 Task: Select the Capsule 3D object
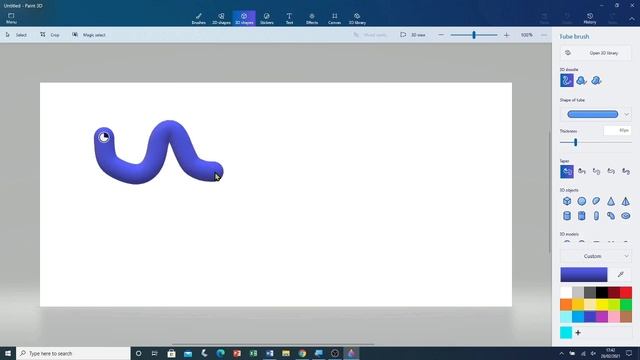596,216
